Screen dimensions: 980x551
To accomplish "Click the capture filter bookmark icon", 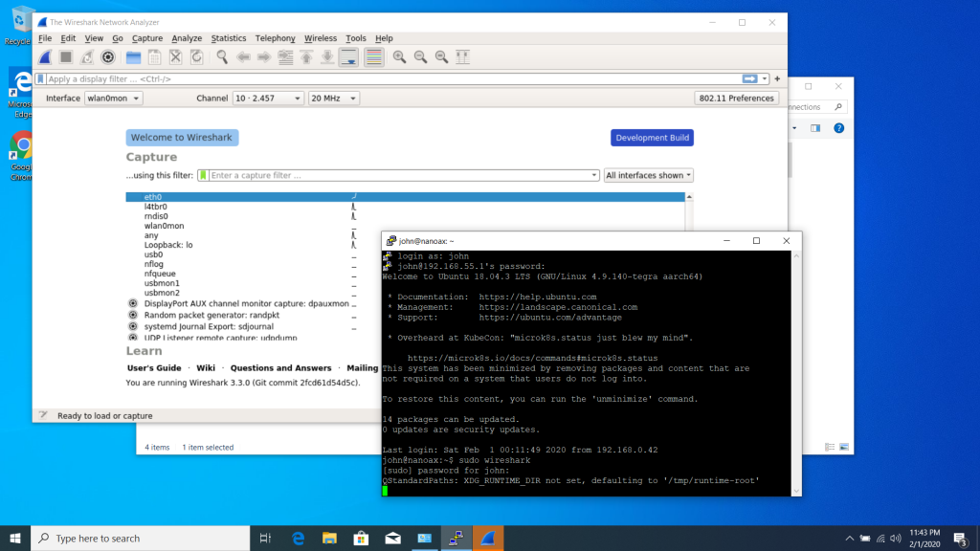I will 203,176.
